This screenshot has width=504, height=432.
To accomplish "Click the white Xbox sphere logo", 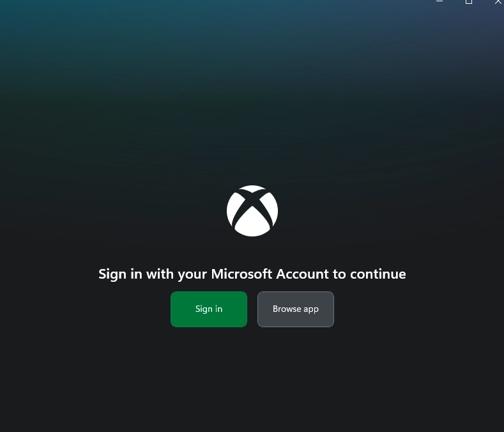I will (x=252, y=211).
